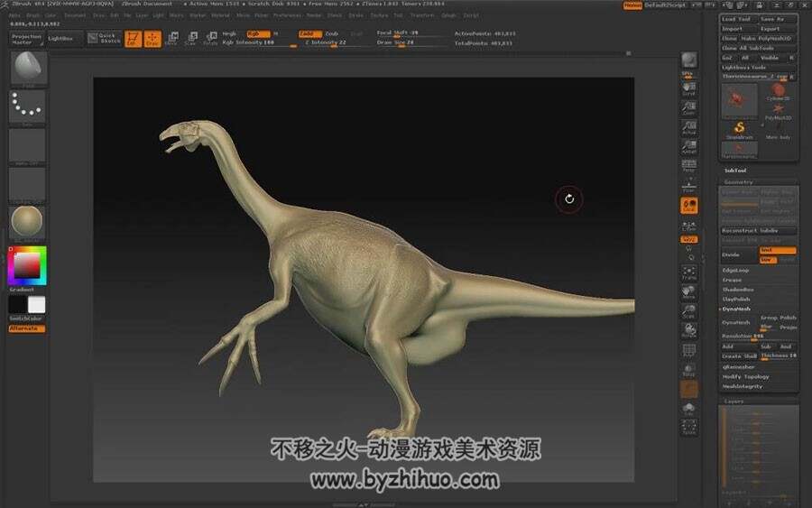The width and height of the screenshot is (812, 508).
Task: Click the right shelf Scale view icon
Action: click(x=688, y=311)
